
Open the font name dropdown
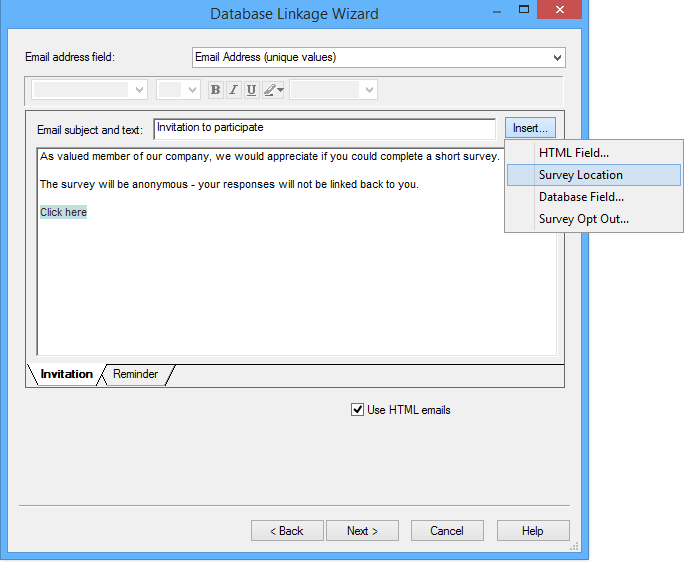[139, 90]
